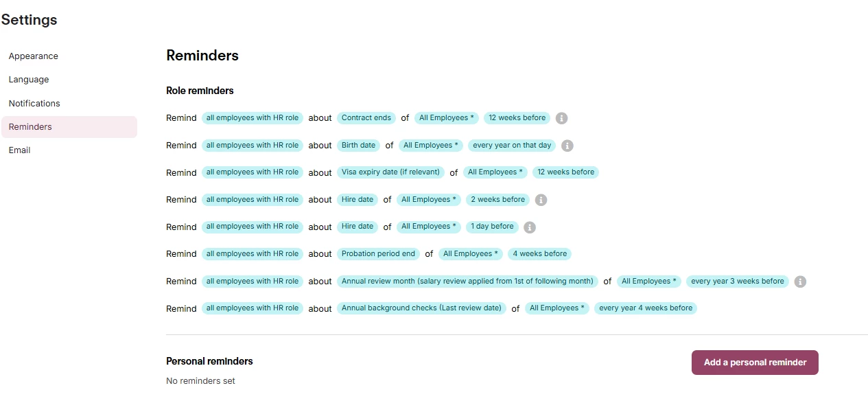This screenshot has height=401, width=868.
Task: Click HR role tag in Contract ends row
Action: [253, 118]
